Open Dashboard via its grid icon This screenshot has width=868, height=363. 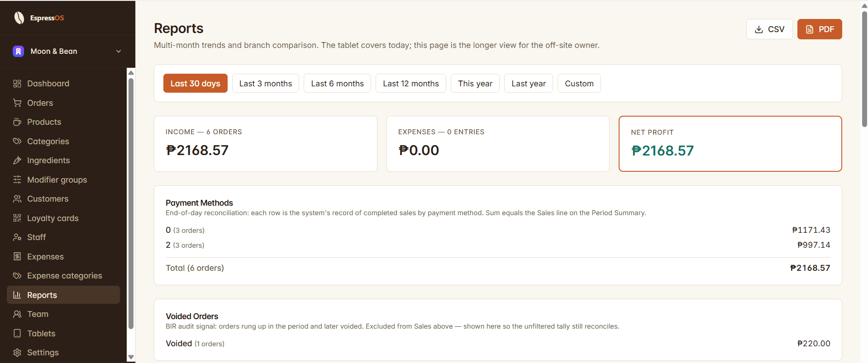click(x=17, y=84)
